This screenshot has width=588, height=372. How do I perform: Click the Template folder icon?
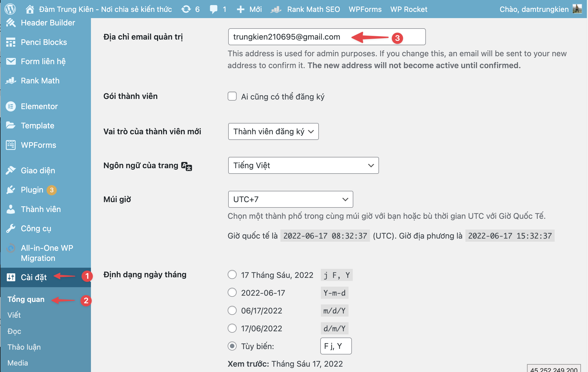[11, 125]
